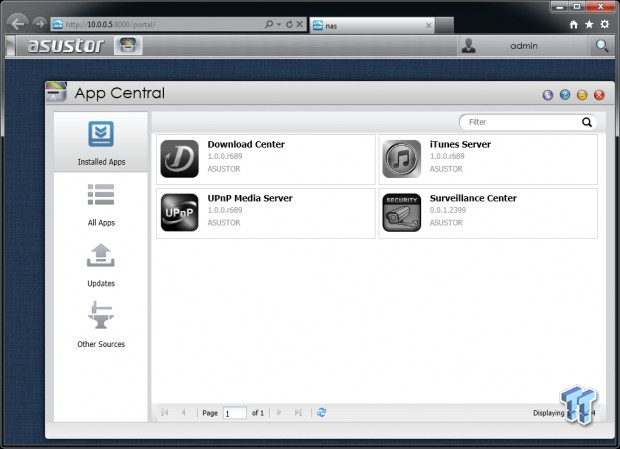Viewport: 620px width, 449px height.
Task: Open a new browser tab
Action: 444,25
